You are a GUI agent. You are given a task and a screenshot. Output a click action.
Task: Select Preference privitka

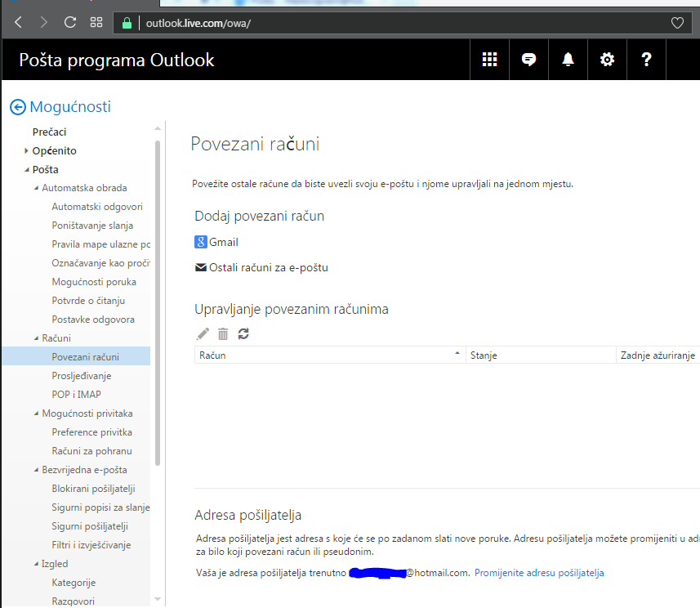92,432
